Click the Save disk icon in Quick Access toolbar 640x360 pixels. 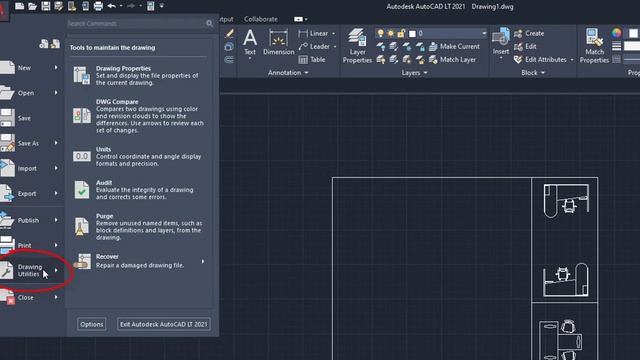coord(45,6)
